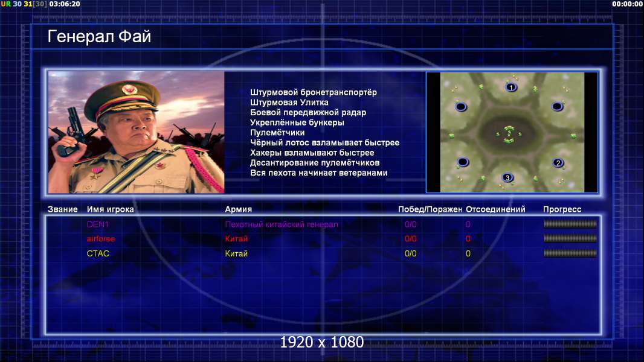Select player name airforse
Viewport: 644px width, 362px height.
101,238
